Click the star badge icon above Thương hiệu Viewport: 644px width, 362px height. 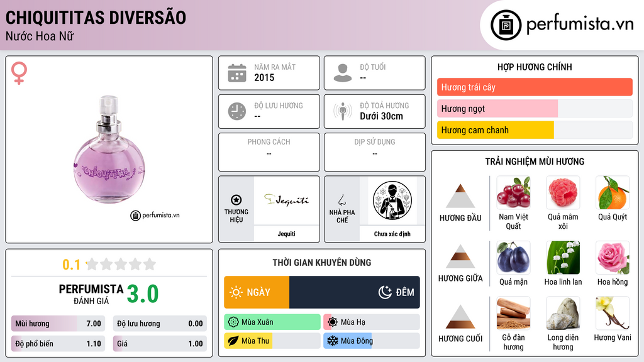coord(236,200)
